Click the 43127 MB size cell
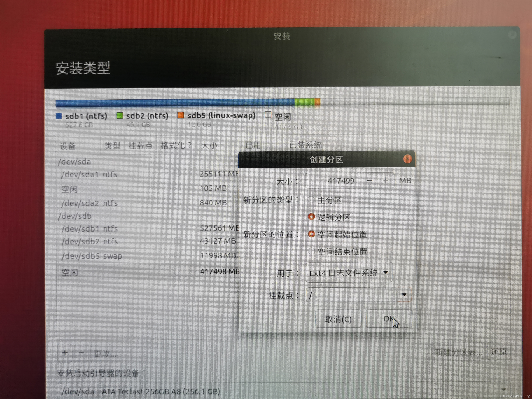Image resolution: width=532 pixels, height=399 pixels. (218, 241)
